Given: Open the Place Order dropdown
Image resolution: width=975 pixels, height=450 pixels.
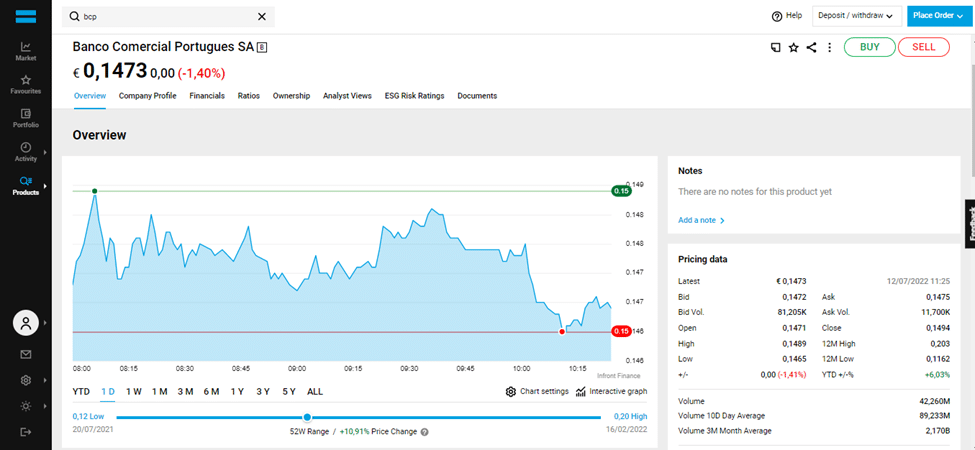Looking at the screenshot, I should (938, 16).
